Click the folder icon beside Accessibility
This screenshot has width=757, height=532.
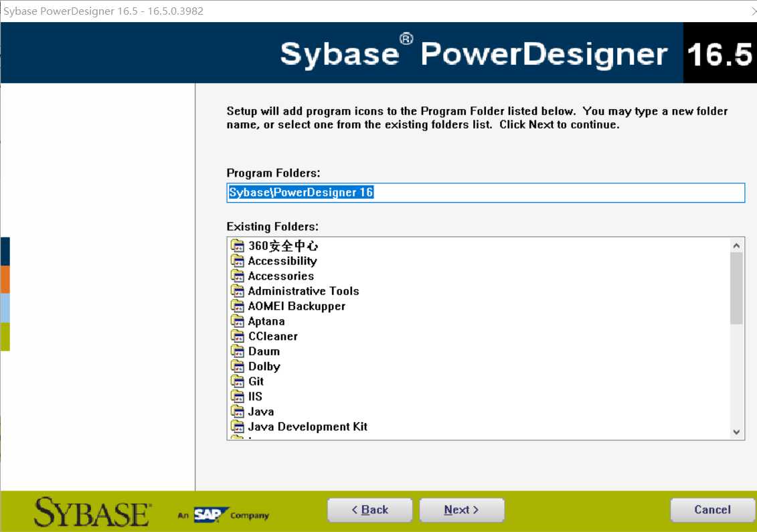click(x=237, y=261)
